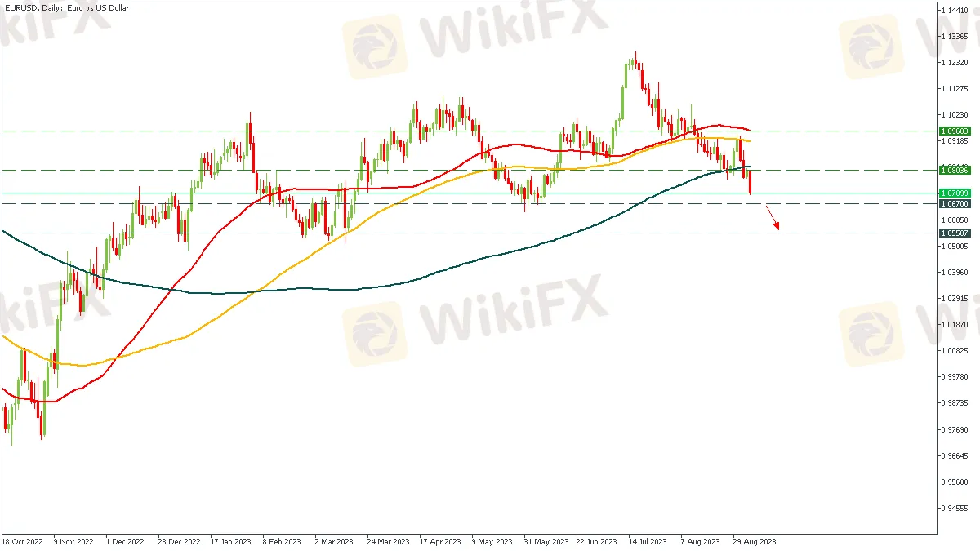Click the 17 Apr 2023 date label
The width and height of the screenshot is (980, 551).
(x=440, y=540)
